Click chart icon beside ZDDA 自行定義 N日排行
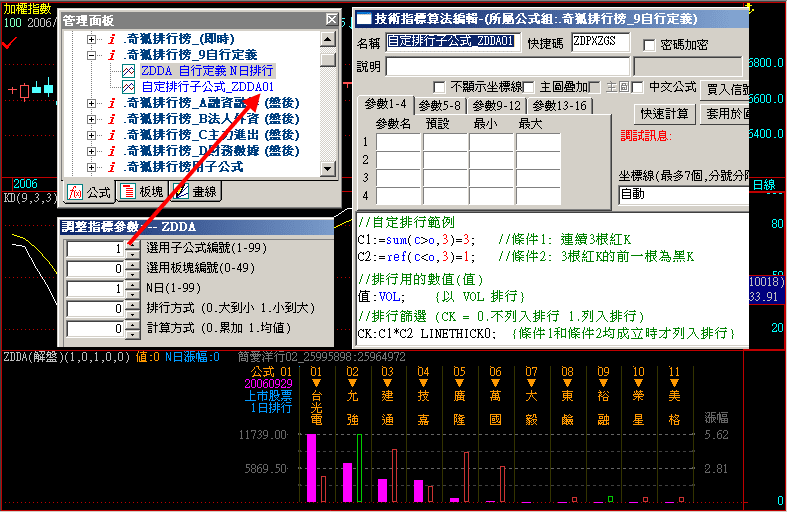The image size is (787, 512). 128,71
